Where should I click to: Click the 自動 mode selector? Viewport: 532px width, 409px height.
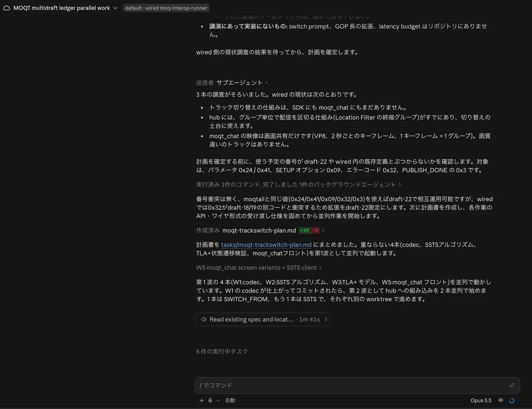230,400
